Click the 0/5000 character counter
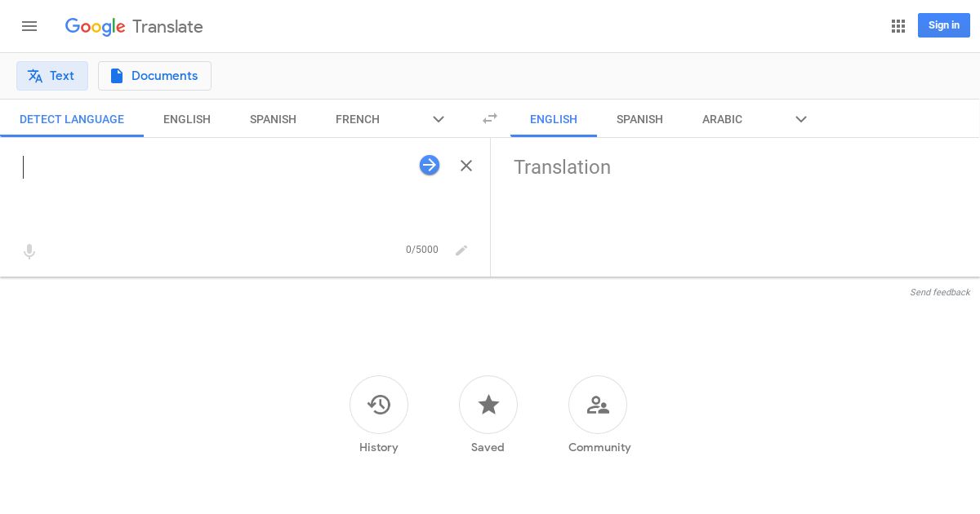This screenshot has height=514, width=980. (x=422, y=250)
